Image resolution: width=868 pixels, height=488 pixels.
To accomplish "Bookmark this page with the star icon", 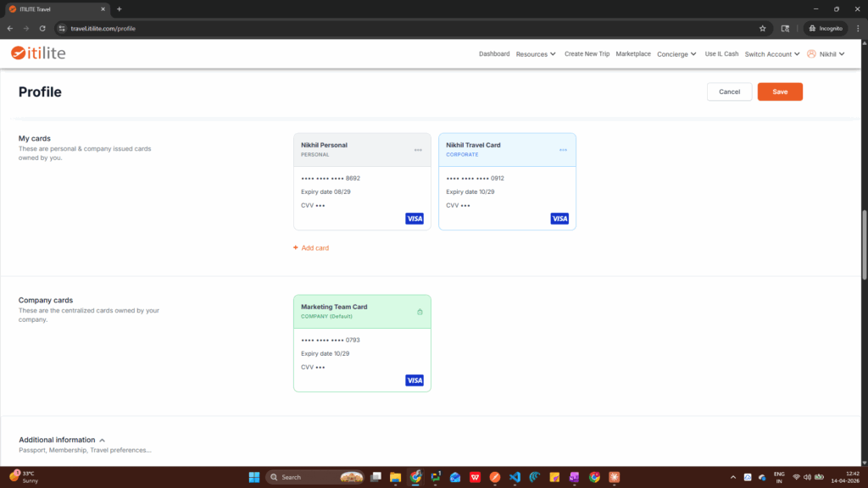I will (x=762, y=28).
